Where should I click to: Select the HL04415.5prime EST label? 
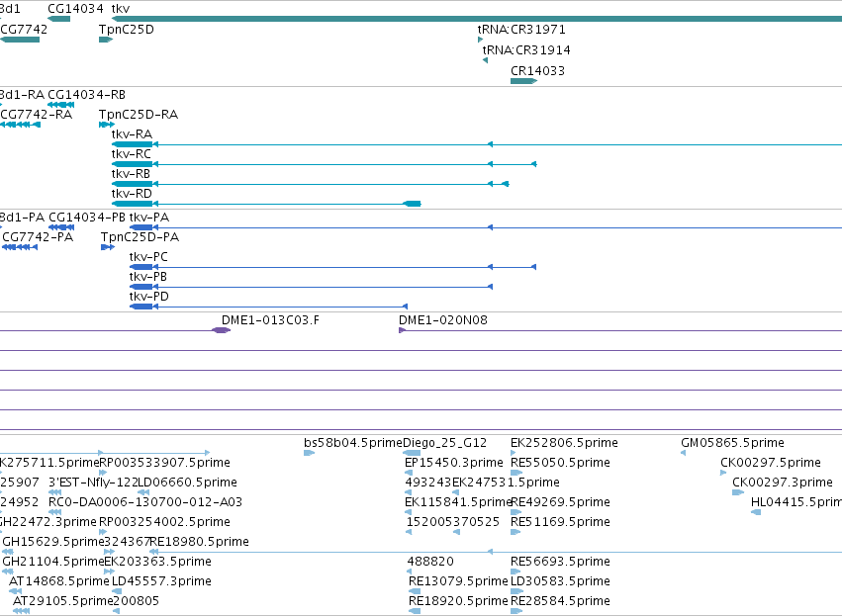click(796, 502)
